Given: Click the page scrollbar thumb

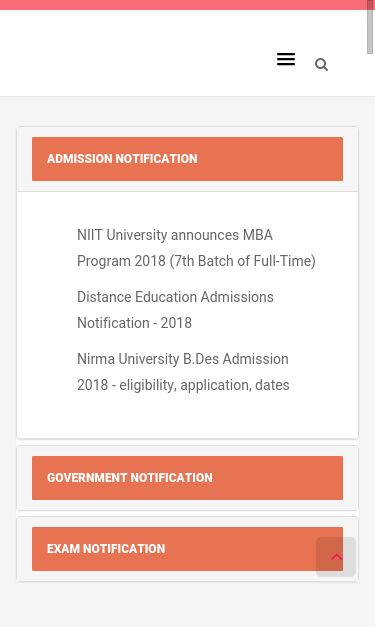Looking at the screenshot, I should (370, 26).
